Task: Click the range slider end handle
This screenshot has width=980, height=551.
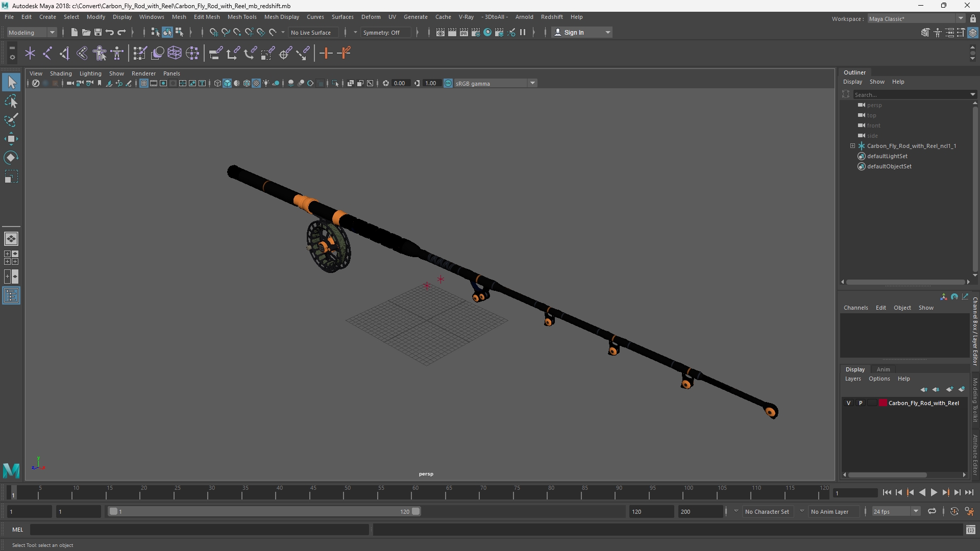Action: click(x=415, y=511)
